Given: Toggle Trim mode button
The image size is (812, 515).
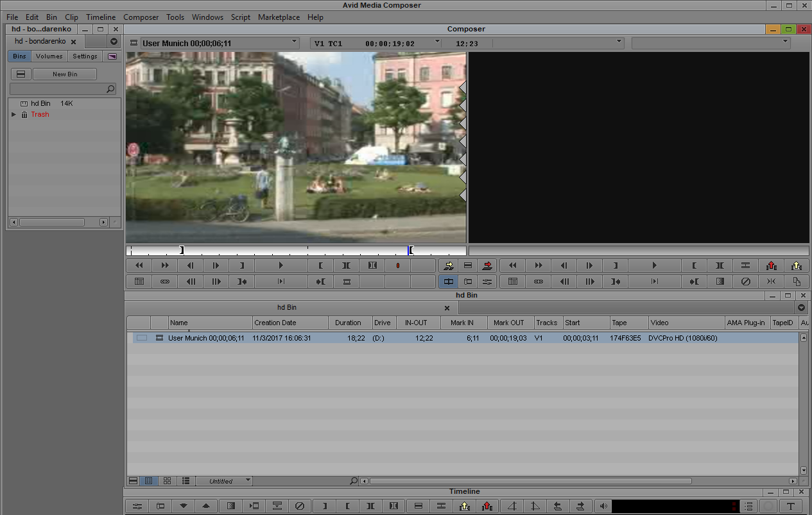Looking at the screenshot, I should point(468,282).
